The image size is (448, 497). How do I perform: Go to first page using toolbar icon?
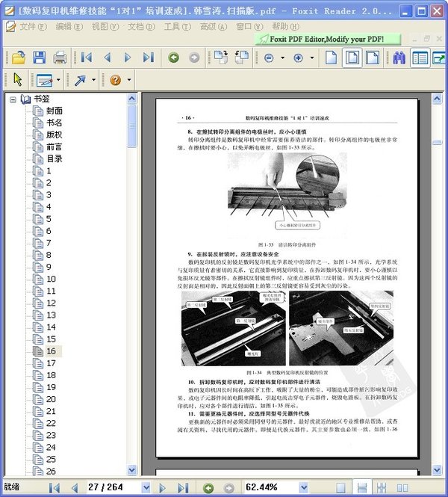pos(87,58)
